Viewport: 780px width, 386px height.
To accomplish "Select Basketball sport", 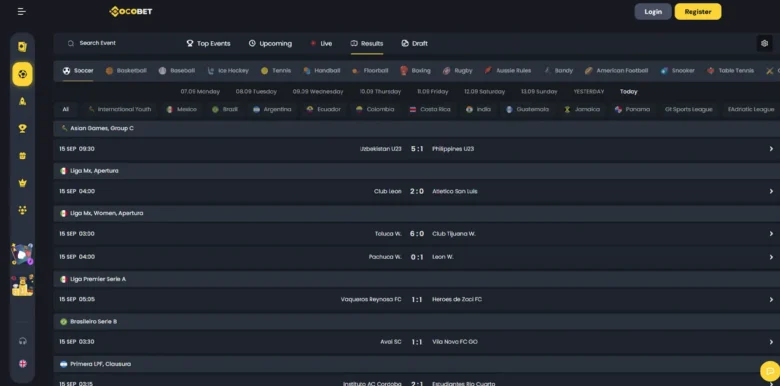I will pos(126,71).
